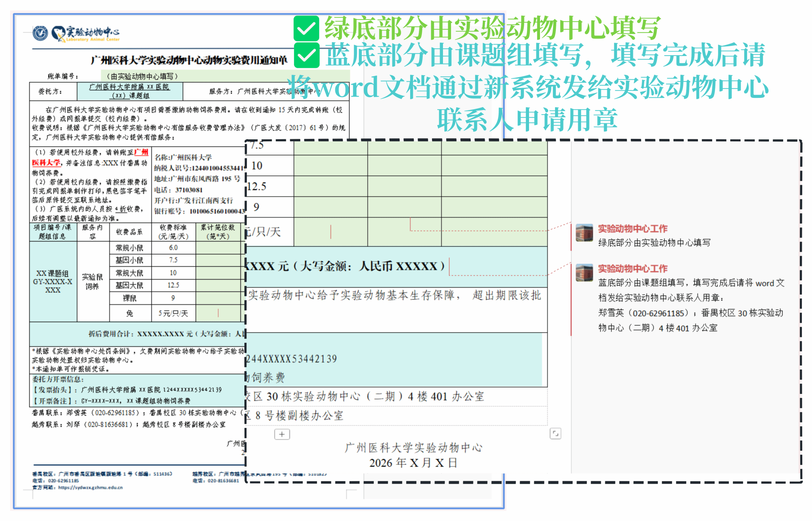Click the 累计笼位数 column header
The height and width of the screenshot is (521, 812).
click(x=218, y=232)
